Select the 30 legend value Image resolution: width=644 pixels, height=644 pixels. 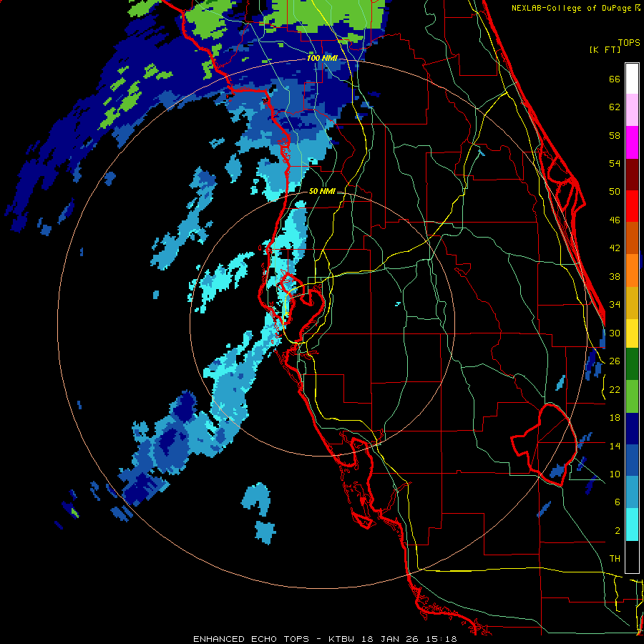[x=615, y=333]
